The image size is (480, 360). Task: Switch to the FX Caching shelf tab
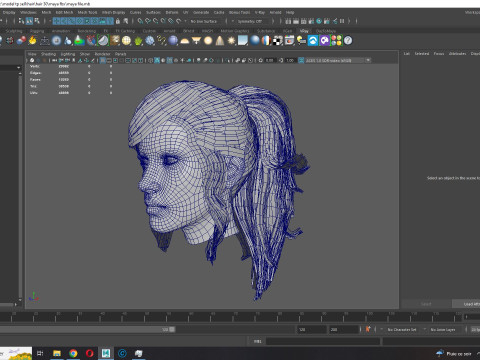coord(125,31)
